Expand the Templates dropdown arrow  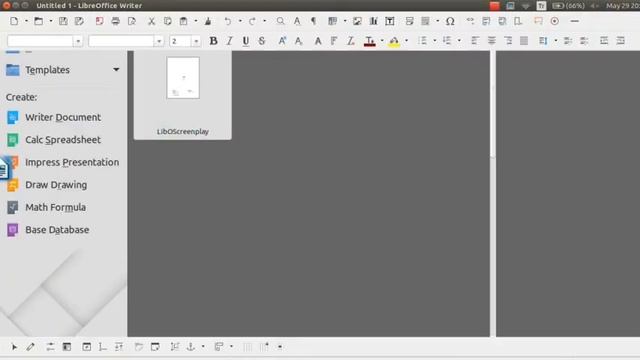tap(116, 70)
